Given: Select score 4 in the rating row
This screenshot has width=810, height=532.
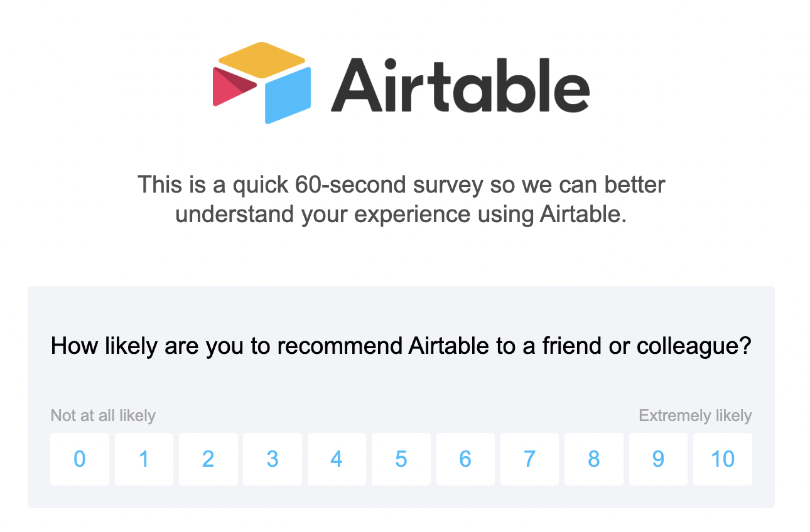Looking at the screenshot, I should pyautogui.click(x=337, y=459).
